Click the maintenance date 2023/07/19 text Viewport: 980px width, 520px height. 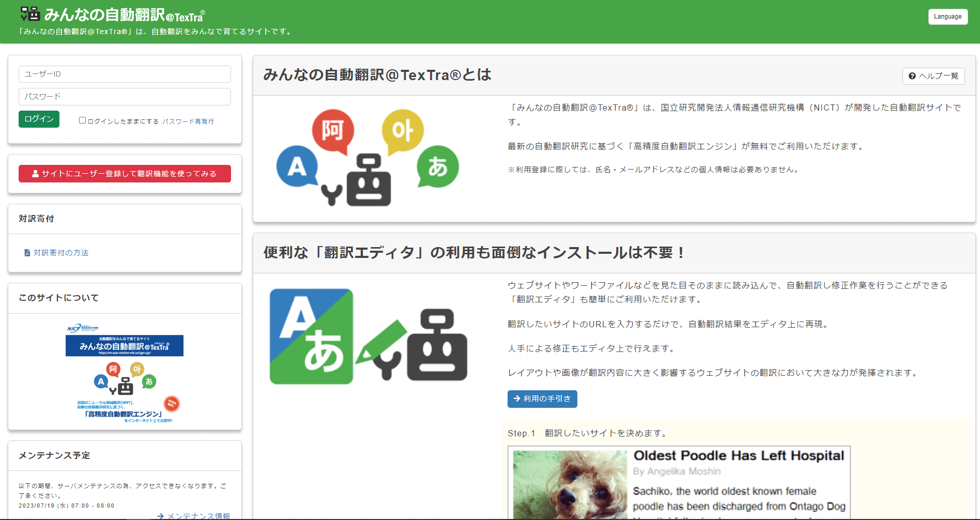click(66, 506)
